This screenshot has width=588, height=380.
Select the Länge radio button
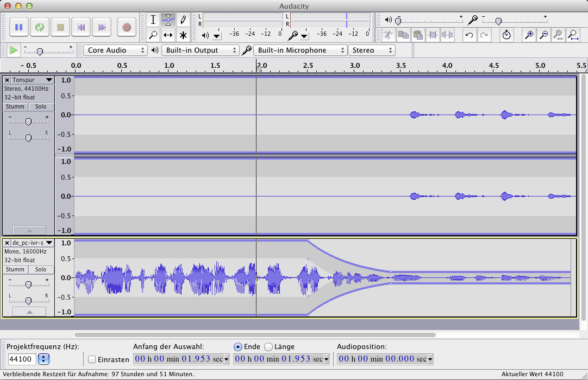click(268, 347)
